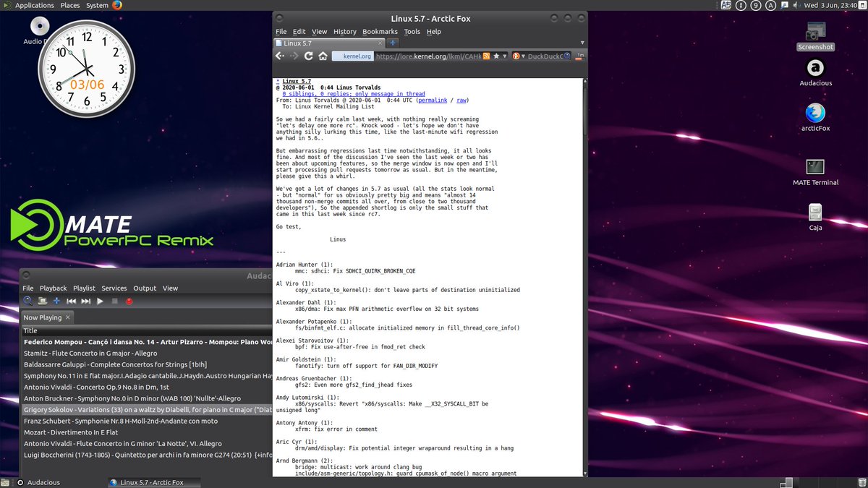Click the search magnifier in DuckDuckGo box
868x488 pixels.
(567, 56)
